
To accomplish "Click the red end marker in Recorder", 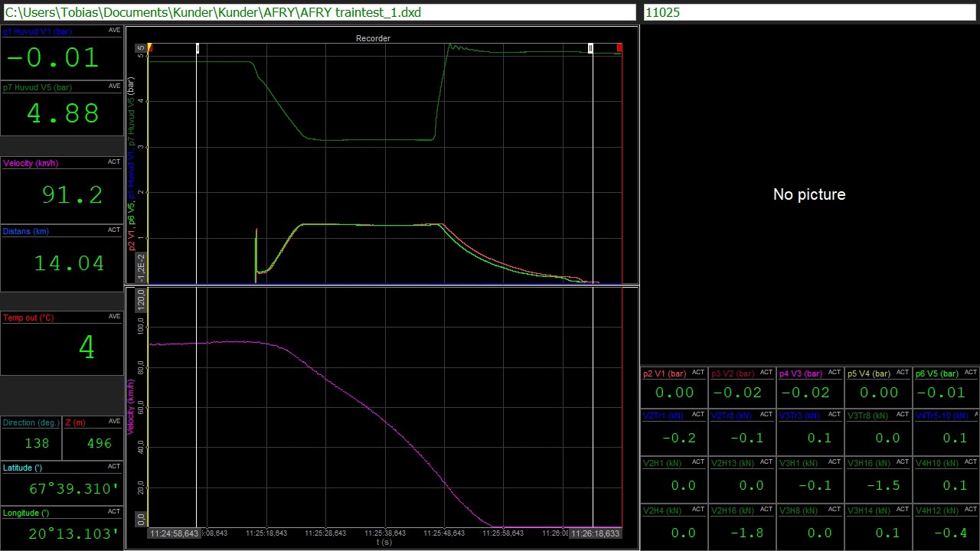I will pyautogui.click(x=619, y=48).
